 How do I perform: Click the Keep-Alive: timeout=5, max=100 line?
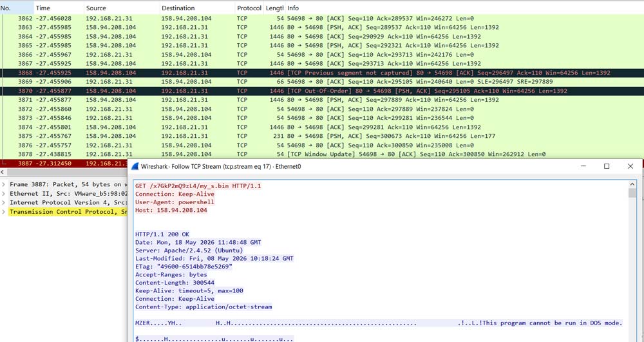[189, 290]
